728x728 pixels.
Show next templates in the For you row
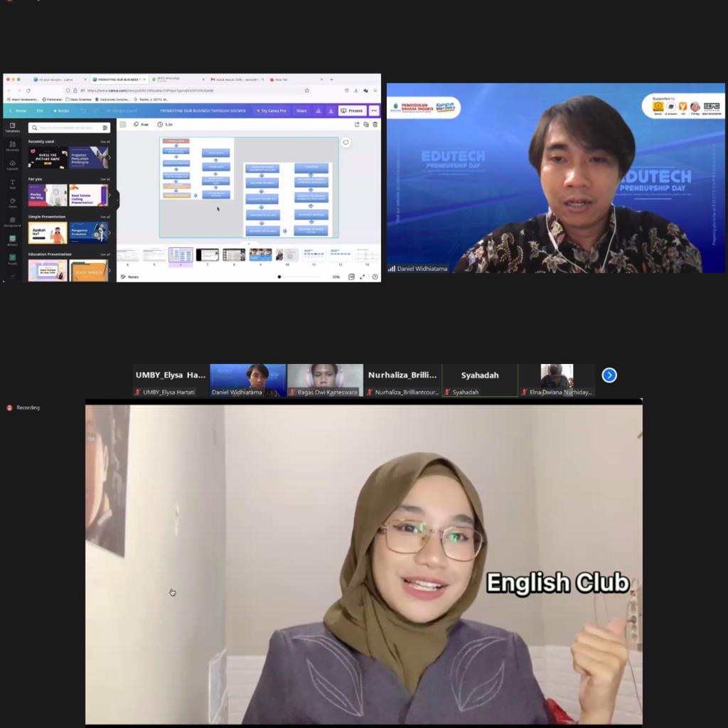point(109,195)
